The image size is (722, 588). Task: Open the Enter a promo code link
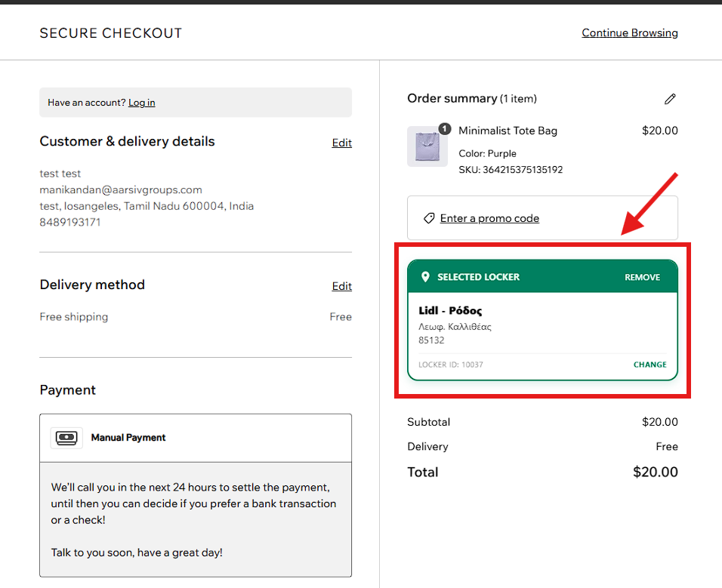(489, 218)
